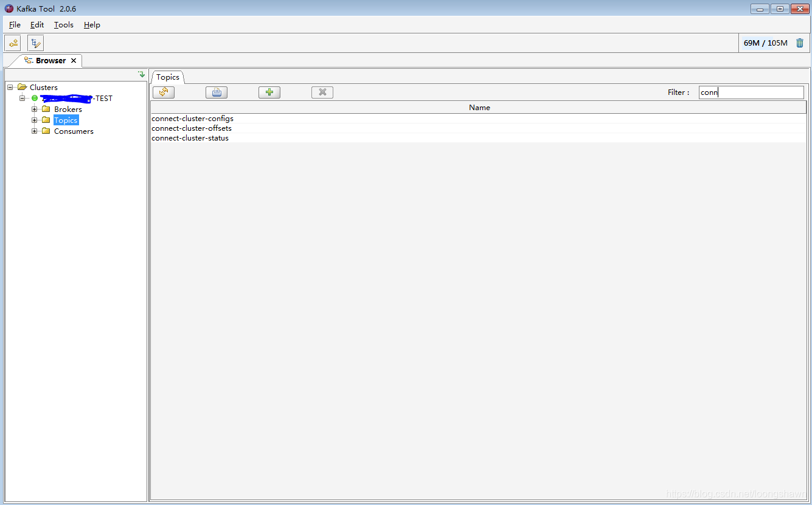Open the Help menu

click(x=92, y=25)
